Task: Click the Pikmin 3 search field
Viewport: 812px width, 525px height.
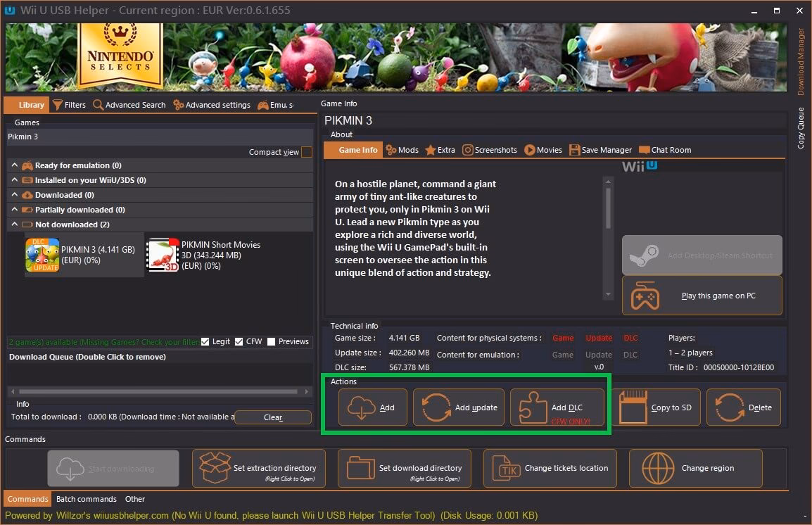Action: pyautogui.click(x=160, y=137)
